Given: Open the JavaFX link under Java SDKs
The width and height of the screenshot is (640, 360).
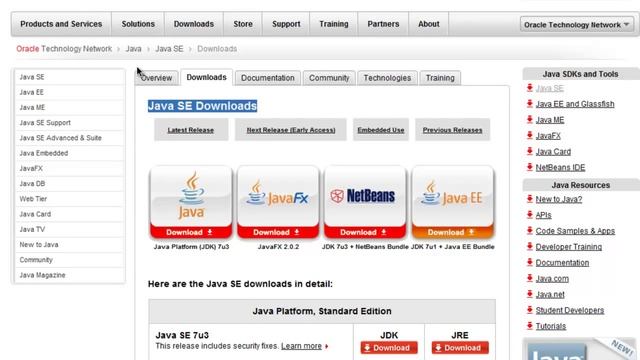Looking at the screenshot, I should (x=548, y=136).
